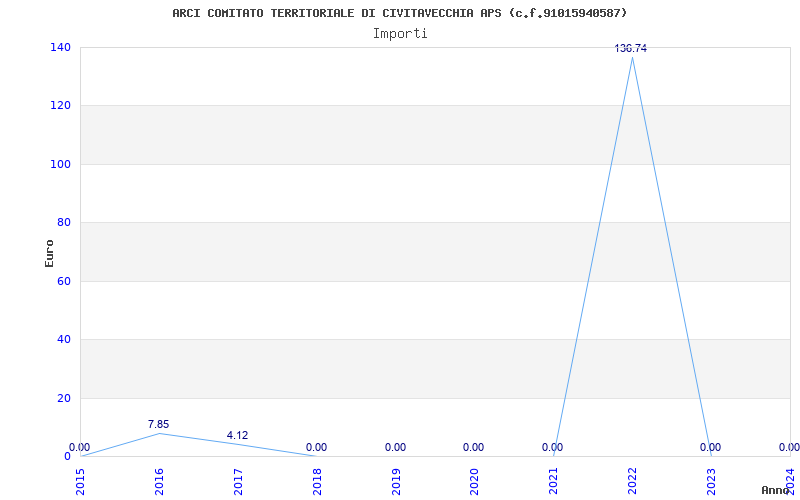This screenshot has height=500, width=800.
Task: Select the 2017 year label on x-axis
Action: pos(238,481)
